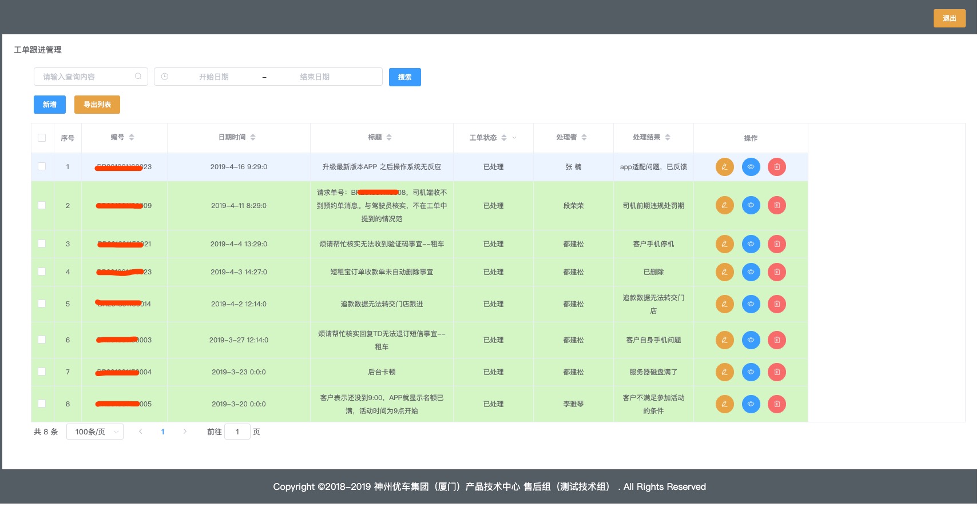Click the 导出列表 export button
The height and width of the screenshot is (511, 980).
click(97, 105)
